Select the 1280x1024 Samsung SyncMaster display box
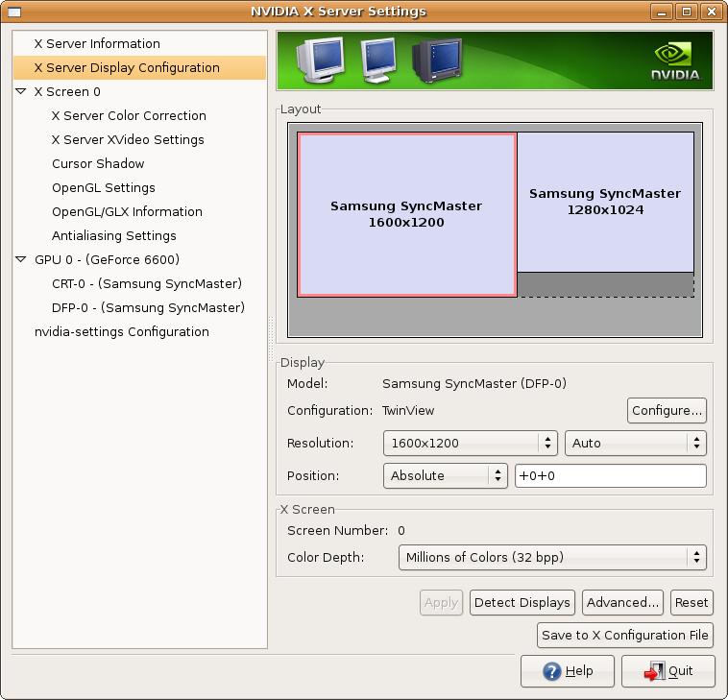Screen dimensions: 728x700 coord(605,202)
